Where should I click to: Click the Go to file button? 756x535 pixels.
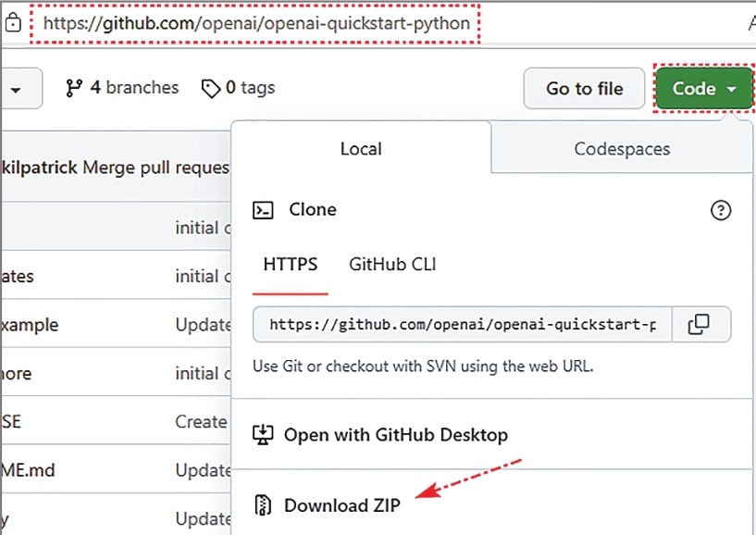click(584, 88)
